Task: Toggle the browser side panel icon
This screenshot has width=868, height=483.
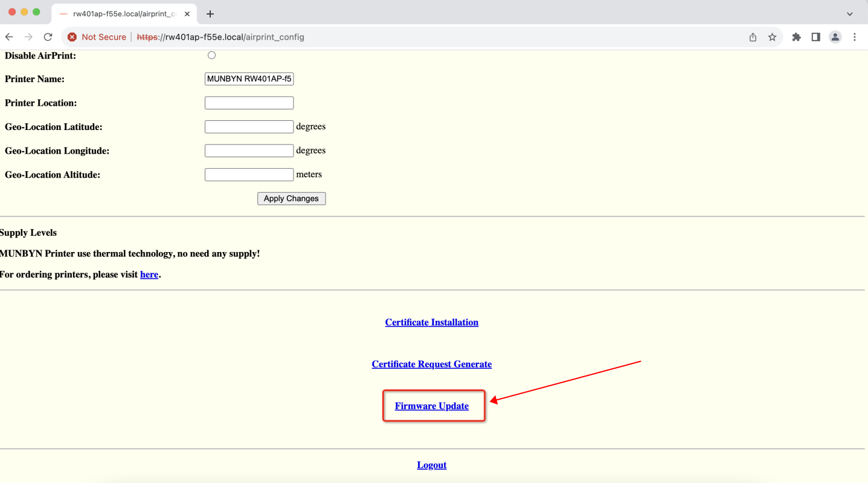Action: point(815,37)
